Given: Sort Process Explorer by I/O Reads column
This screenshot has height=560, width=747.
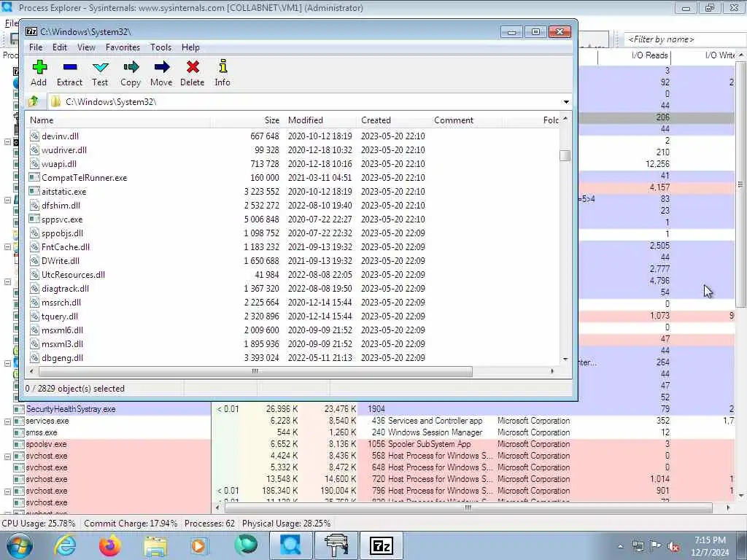Looking at the screenshot, I should pyautogui.click(x=635, y=55).
